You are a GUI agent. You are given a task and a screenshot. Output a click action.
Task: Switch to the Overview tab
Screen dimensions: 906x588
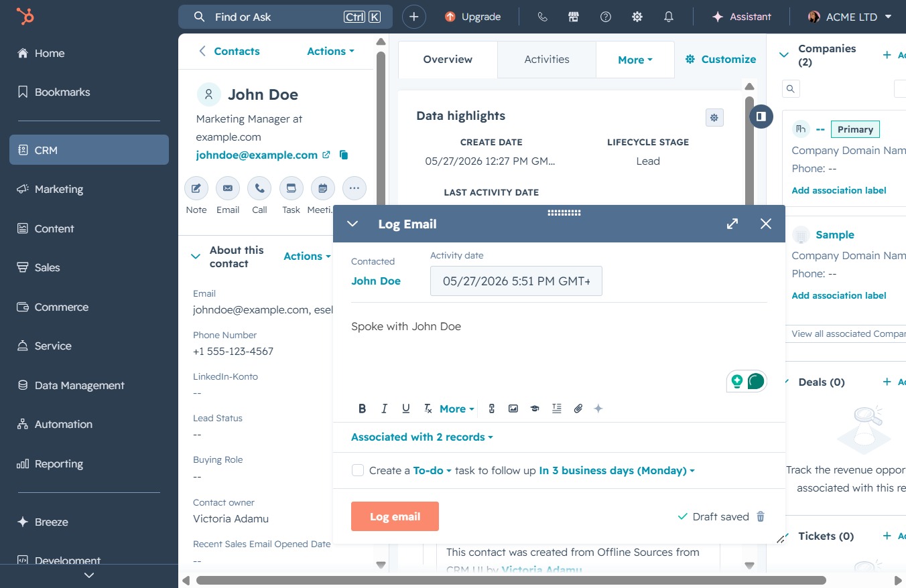click(448, 60)
